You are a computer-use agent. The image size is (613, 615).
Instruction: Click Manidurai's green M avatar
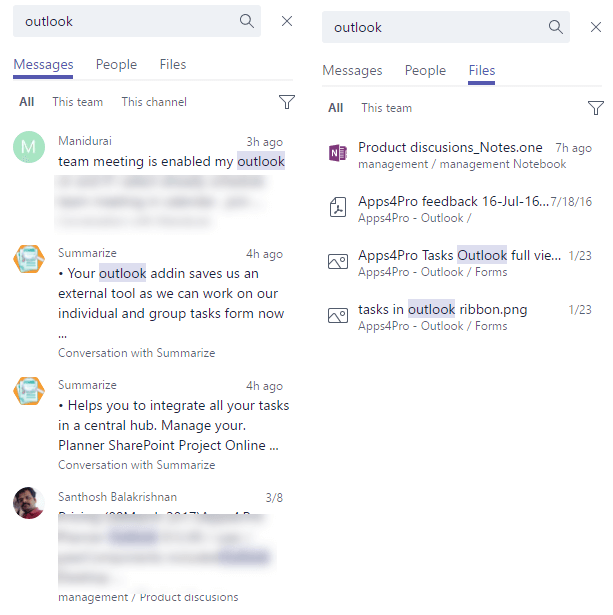[29, 147]
